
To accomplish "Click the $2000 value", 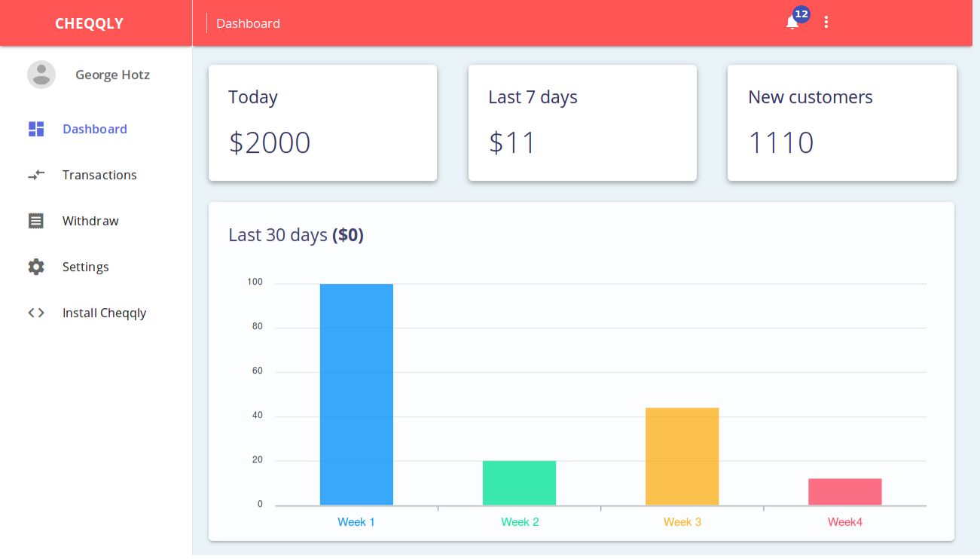I will pyautogui.click(x=270, y=142).
